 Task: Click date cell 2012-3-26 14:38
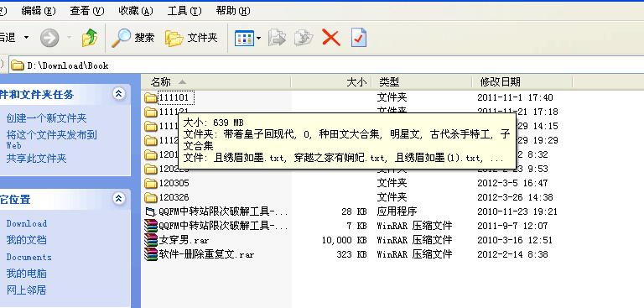515,197
